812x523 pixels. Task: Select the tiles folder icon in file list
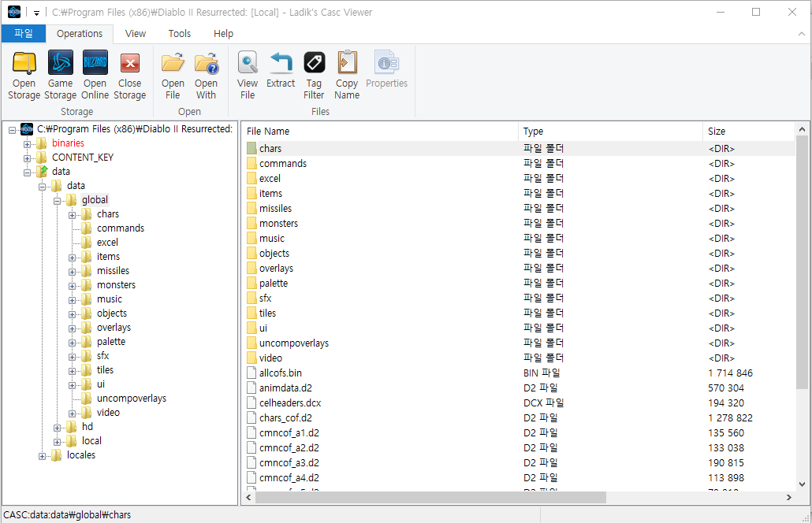pyautogui.click(x=251, y=313)
